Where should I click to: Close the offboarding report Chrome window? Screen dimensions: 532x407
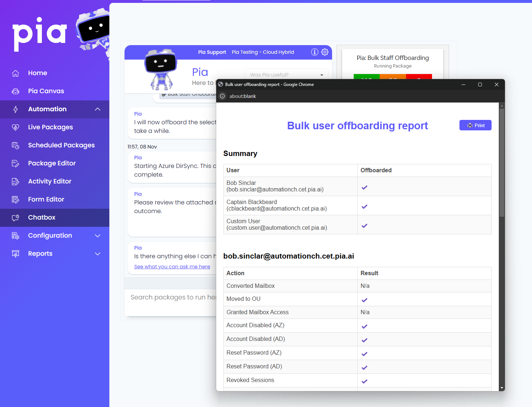click(497, 85)
